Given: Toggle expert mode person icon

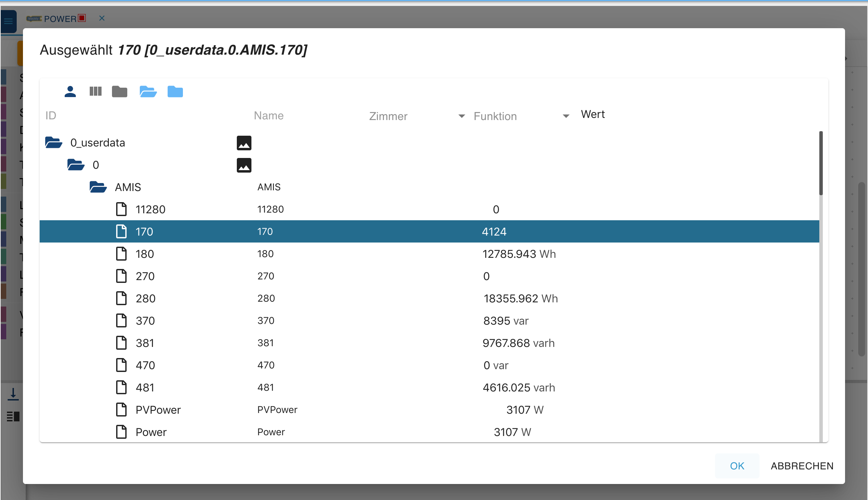Looking at the screenshot, I should [70, 92].
